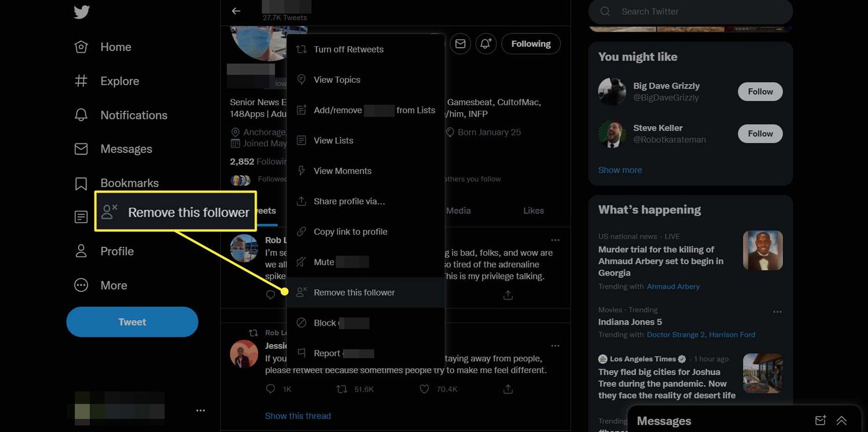Open Show this thread link
The image size is (868, 432).
point(298,415)
